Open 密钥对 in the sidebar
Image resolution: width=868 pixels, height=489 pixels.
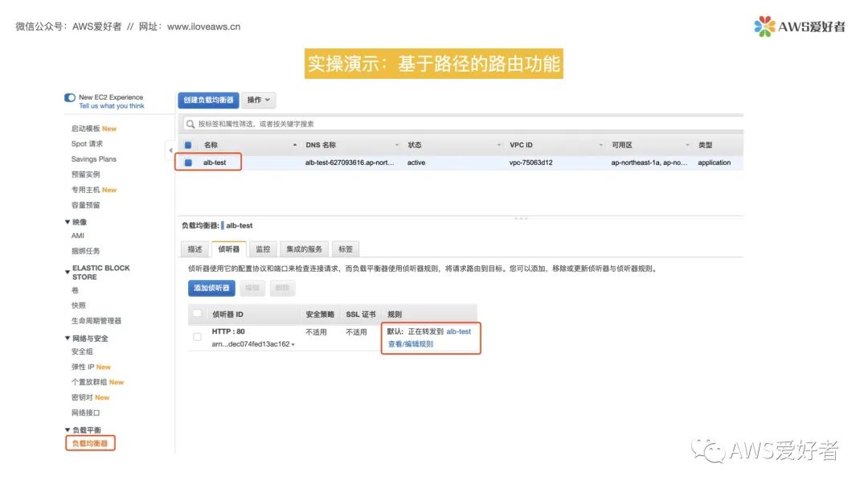click(82, 397)
